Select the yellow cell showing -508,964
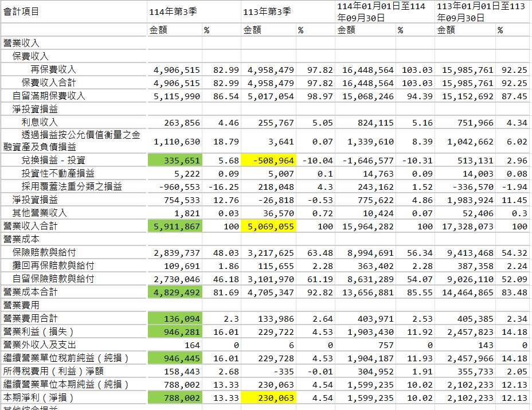Image resolution: width=532 pixels, height=410 pixels. tap(268, 160)
